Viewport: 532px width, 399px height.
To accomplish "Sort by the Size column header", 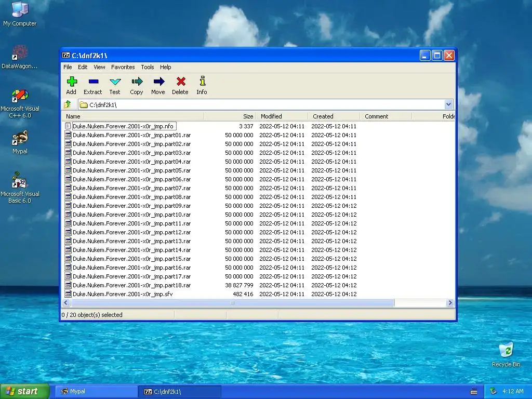I will [230, 116].
